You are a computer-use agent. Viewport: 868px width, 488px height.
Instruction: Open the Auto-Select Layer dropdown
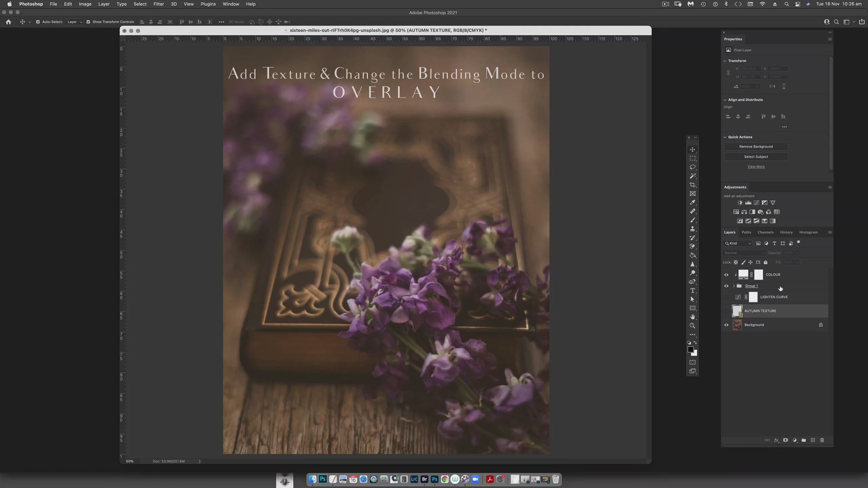tap(75, 22)
